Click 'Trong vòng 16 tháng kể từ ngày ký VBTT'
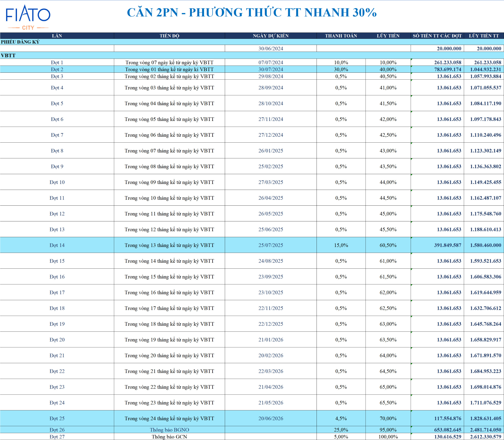Screen dimensions: 504x440 tap(169, 292)
